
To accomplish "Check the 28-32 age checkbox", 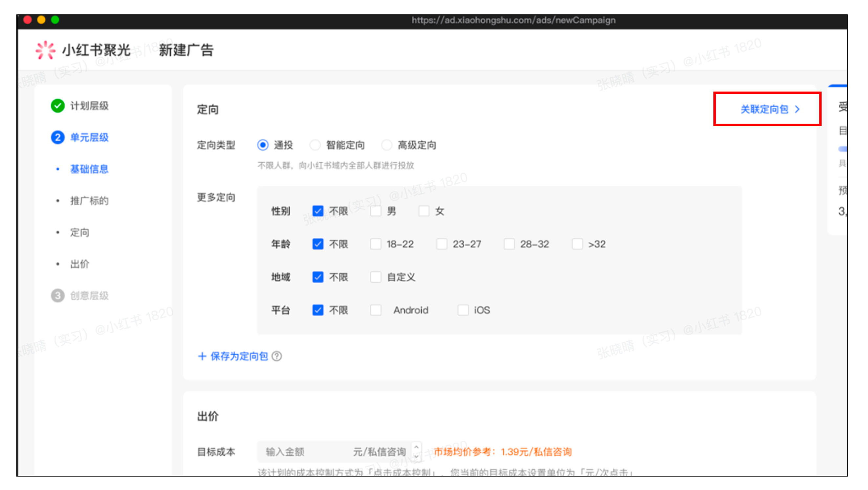I will [x=509, y=244].
